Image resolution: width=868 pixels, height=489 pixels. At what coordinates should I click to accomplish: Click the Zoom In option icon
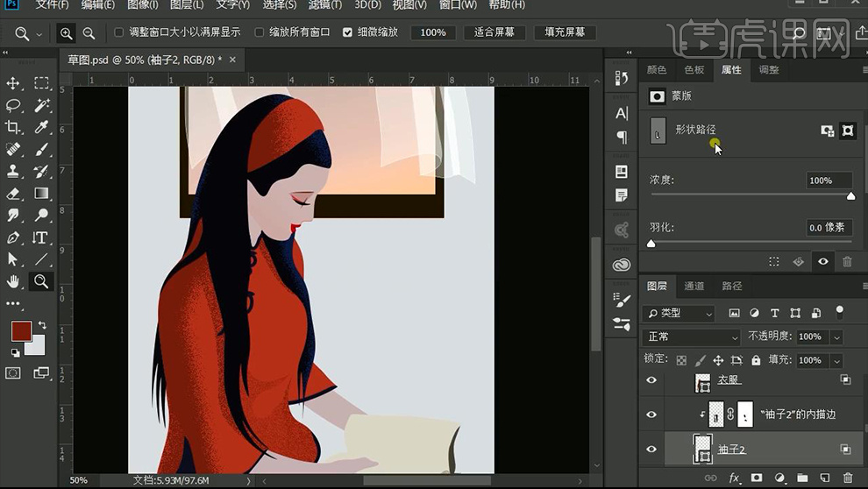[x=67, y=34]
